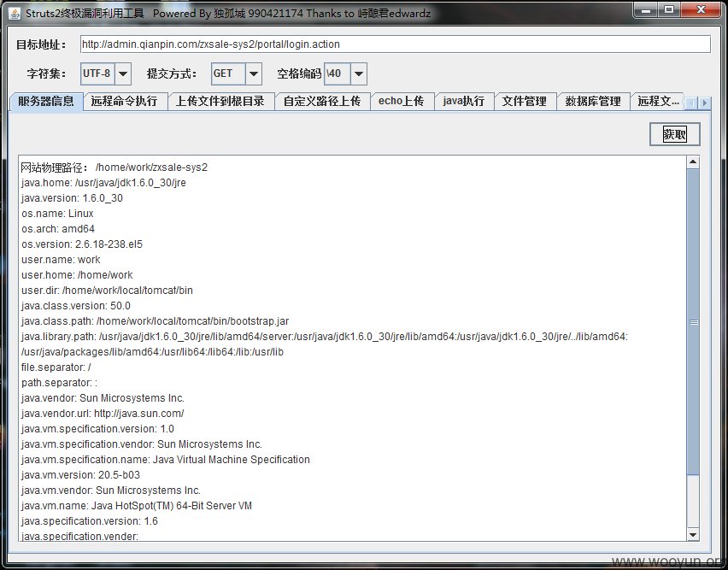The width and height of the screenshot is (728, 570).
Task: Switch to the 远程命令执行 tab
Action: 125,101
